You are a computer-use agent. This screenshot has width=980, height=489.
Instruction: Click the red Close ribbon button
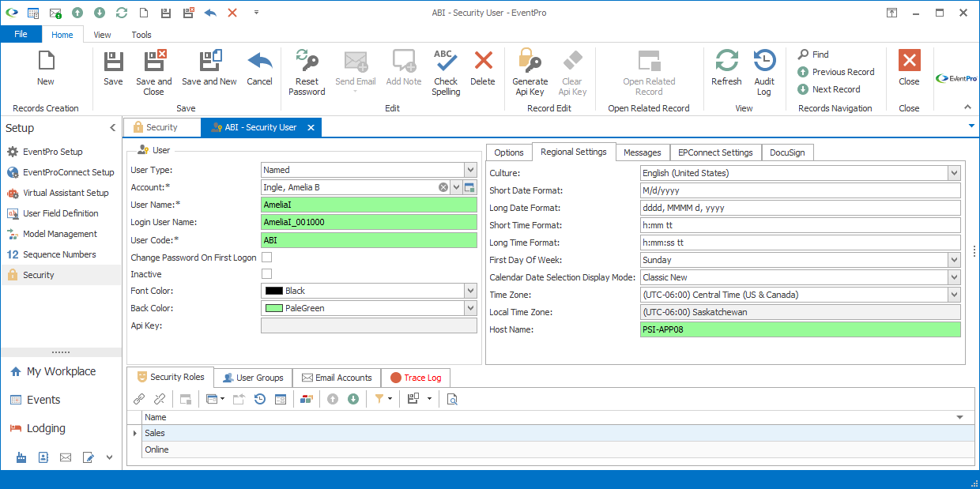coord(910,61)
